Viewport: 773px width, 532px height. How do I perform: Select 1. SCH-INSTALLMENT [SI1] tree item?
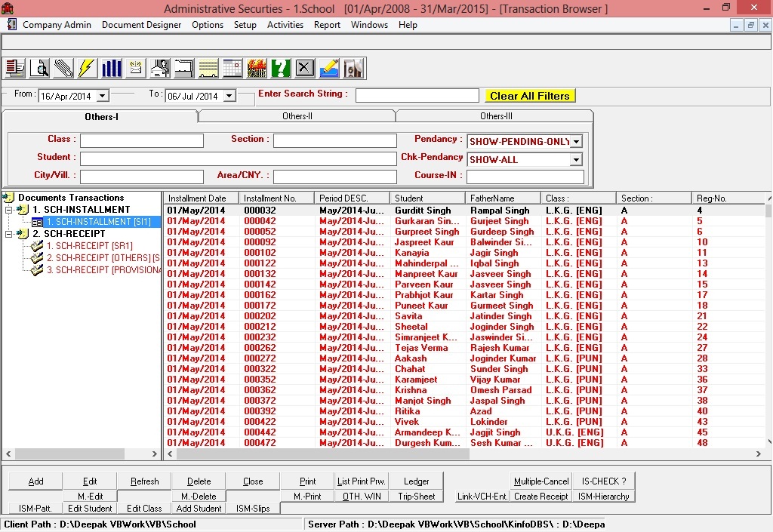(x=98, y=222)
